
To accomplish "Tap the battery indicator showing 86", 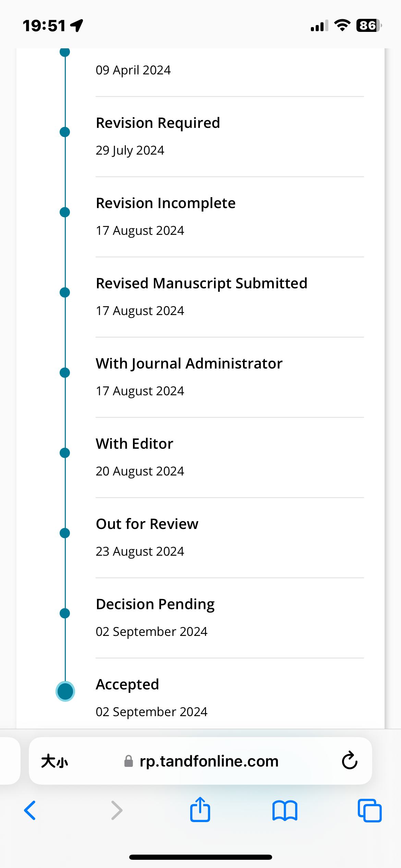I will (x=369, y=25).
